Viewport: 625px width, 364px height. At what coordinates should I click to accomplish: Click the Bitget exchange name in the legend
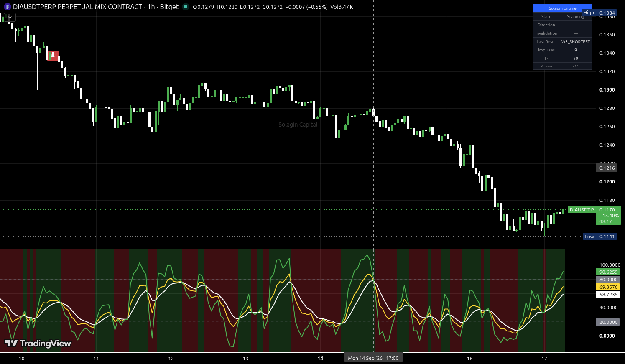(x=169, y=7)
